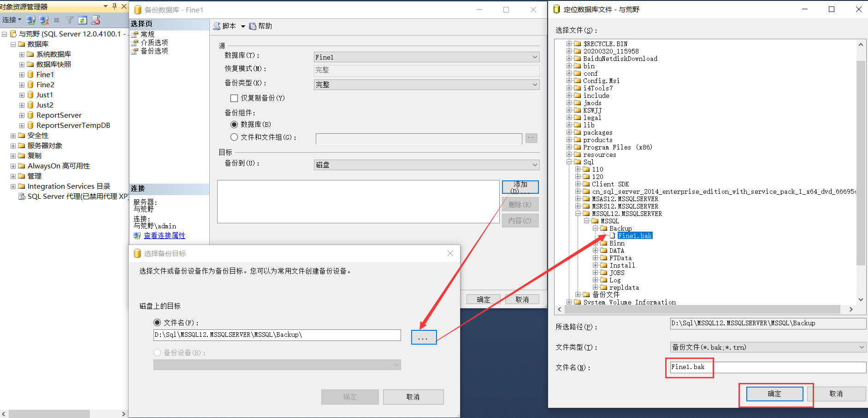Click the Disconnect server icon in Object Explorer

point(44,20)
